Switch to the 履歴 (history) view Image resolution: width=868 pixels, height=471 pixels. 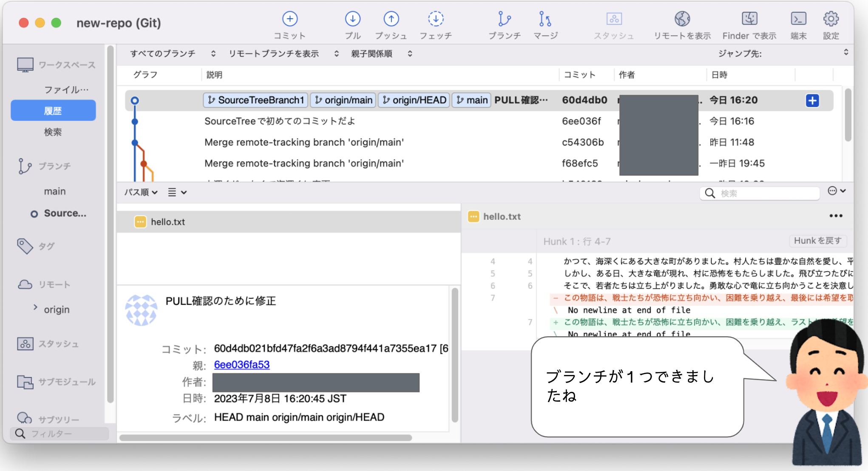tap(53, 110)
